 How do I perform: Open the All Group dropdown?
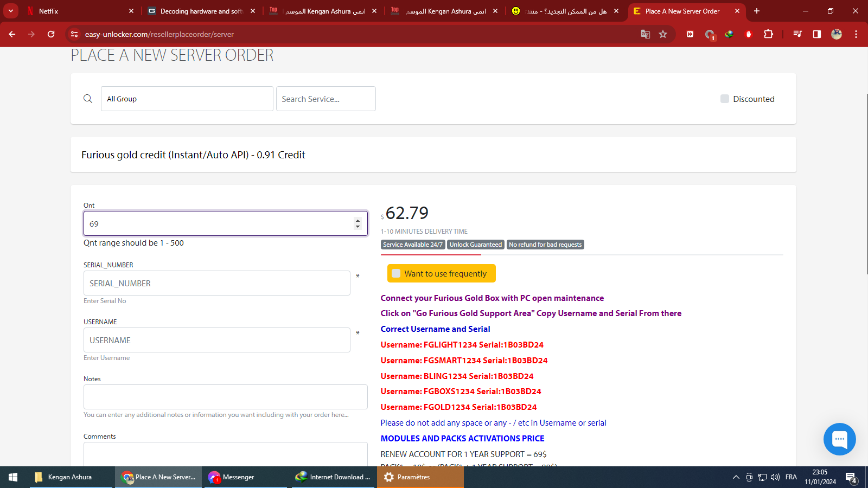187,99
